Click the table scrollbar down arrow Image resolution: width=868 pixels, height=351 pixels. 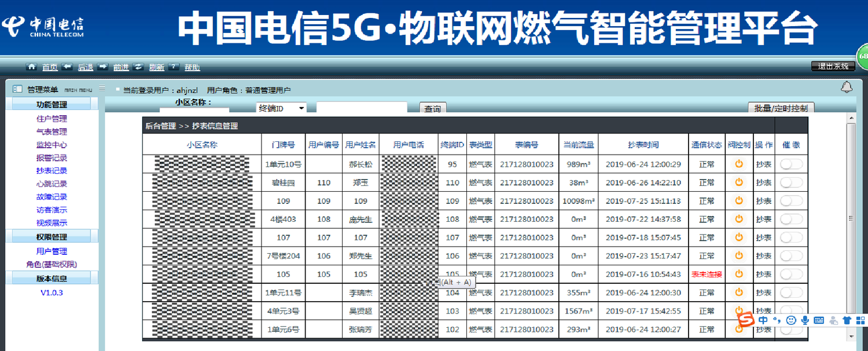851,336
